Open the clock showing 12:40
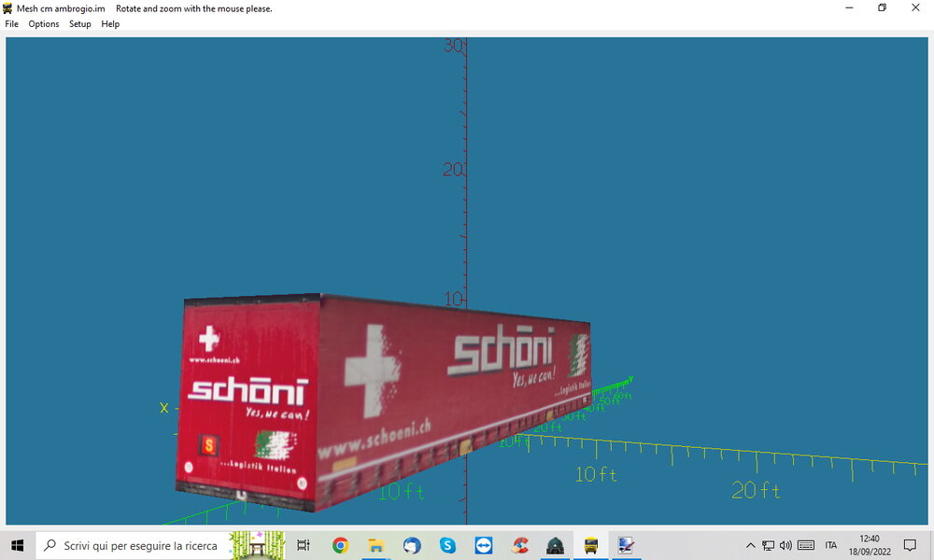The width and height of the screenshot is (934, 560). click(x=870, y=545)
